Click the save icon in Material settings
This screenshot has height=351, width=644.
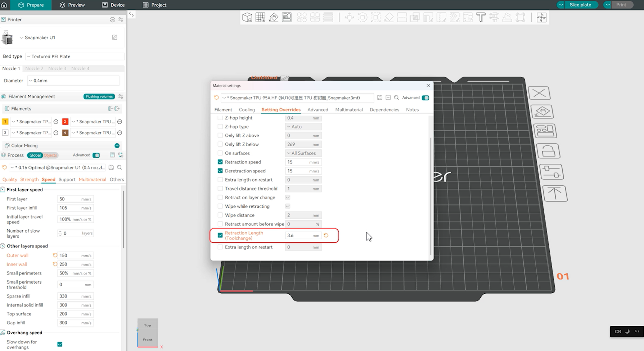pyautogui.click(x=380, y=98)
